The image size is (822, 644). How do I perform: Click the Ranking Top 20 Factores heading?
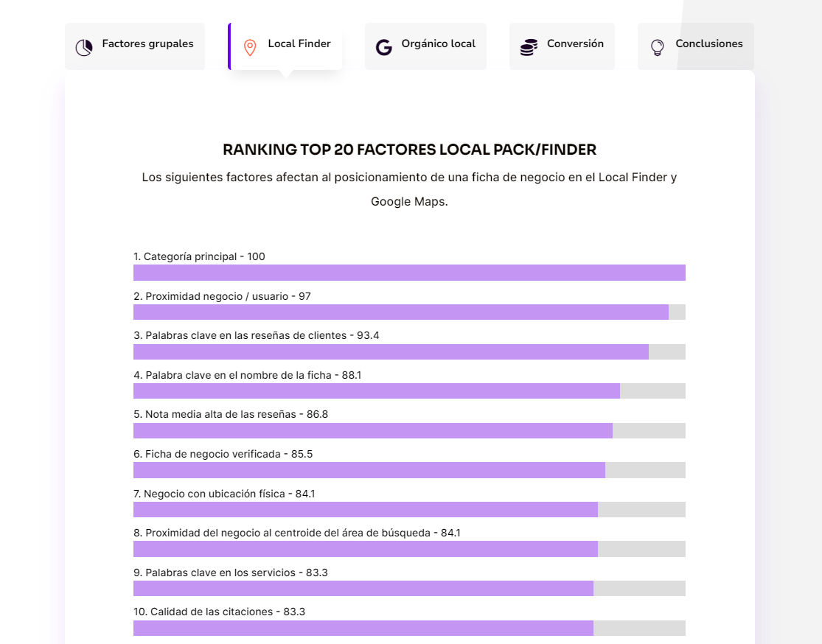(409, 150)
